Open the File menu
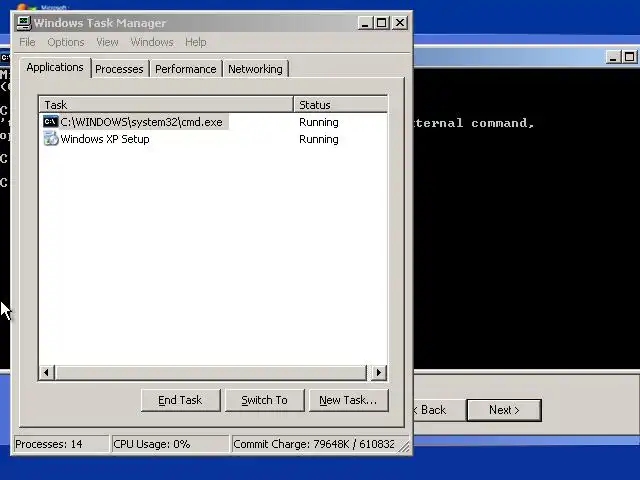Image resolution: width=640 pixels, height=480 pixels. (x=27, y=42)
